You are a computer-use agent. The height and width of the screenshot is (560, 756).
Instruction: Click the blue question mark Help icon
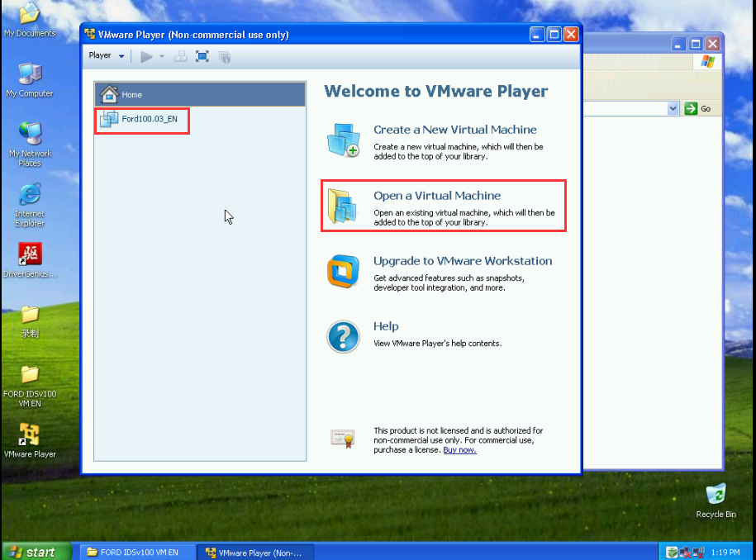(x=343, y=336)
